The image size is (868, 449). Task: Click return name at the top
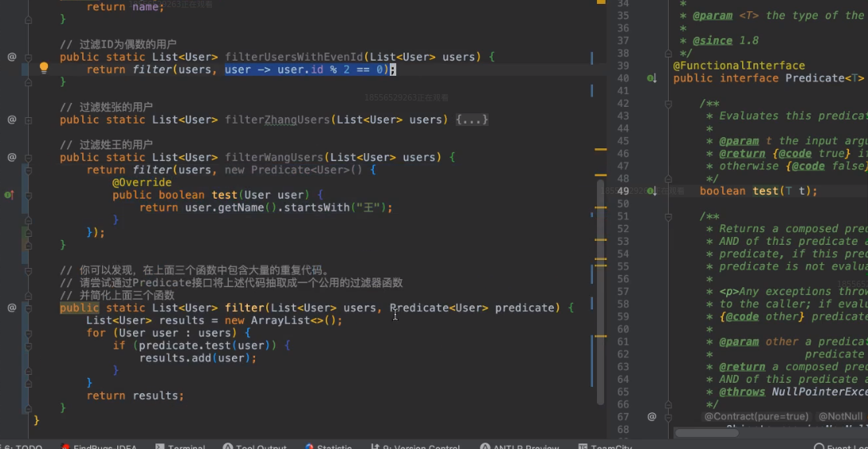125,6
